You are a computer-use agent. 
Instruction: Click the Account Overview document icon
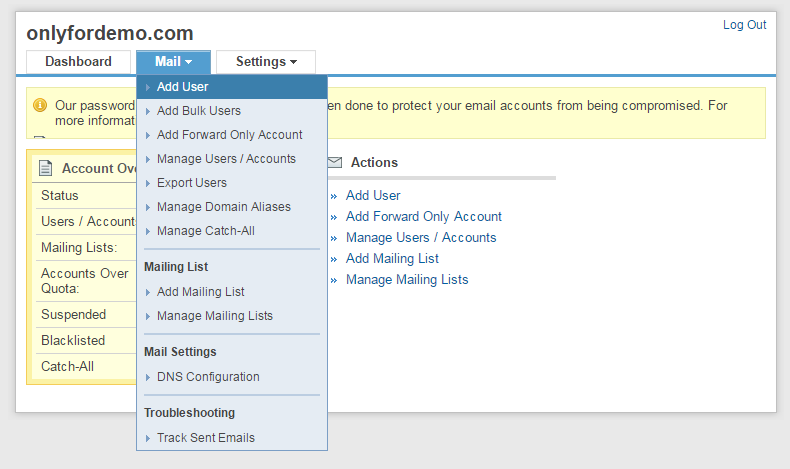click(45, 168)
